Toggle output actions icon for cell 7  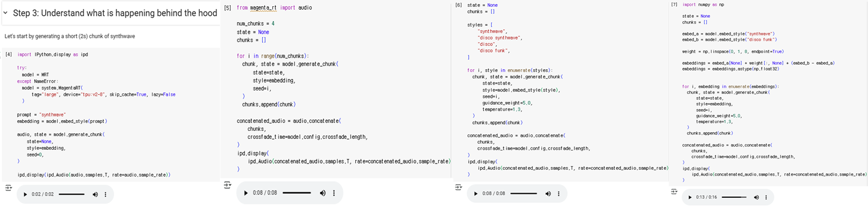(674, 192)
